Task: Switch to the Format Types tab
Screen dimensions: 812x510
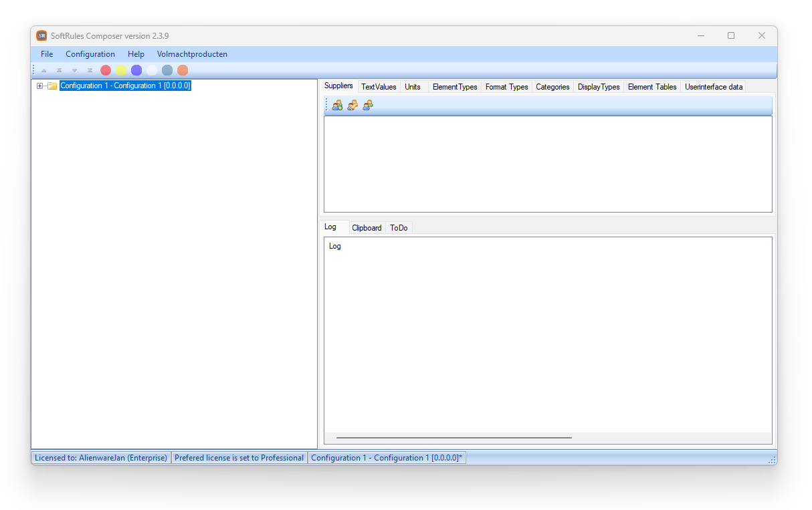Action: [x=506, y=87]
